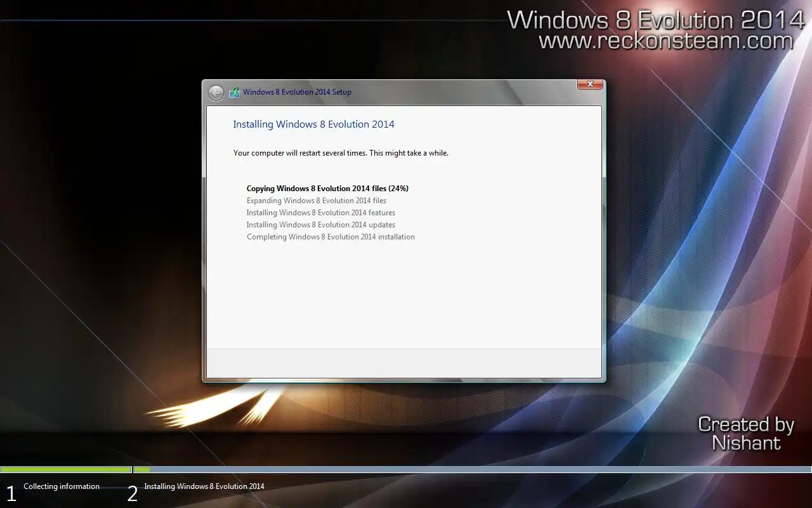Select 'Copying Windows 8 Evolution 2014 files (24%)'
The height and width of the screenshot is (508, 812).
point(327,189)
